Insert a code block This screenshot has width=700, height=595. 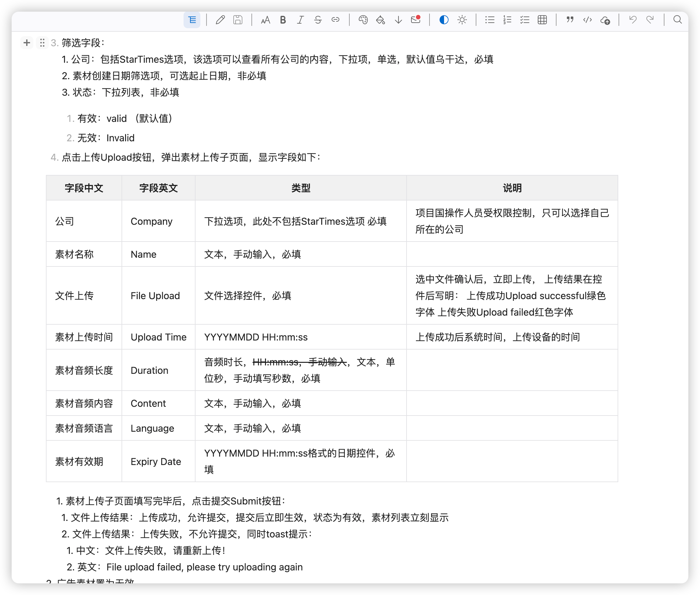588,20
